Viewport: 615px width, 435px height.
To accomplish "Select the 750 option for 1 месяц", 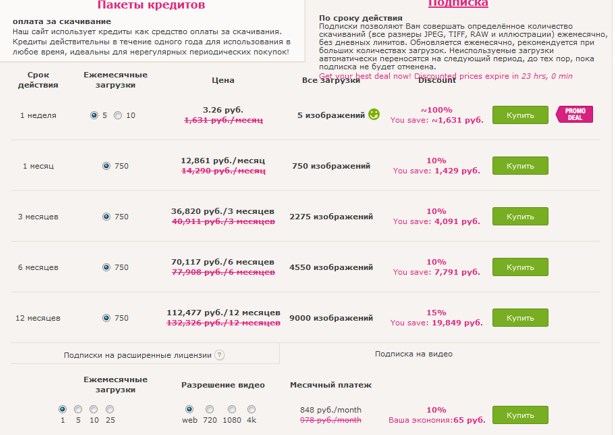I will pyautogui.click(x=107, y=166).
